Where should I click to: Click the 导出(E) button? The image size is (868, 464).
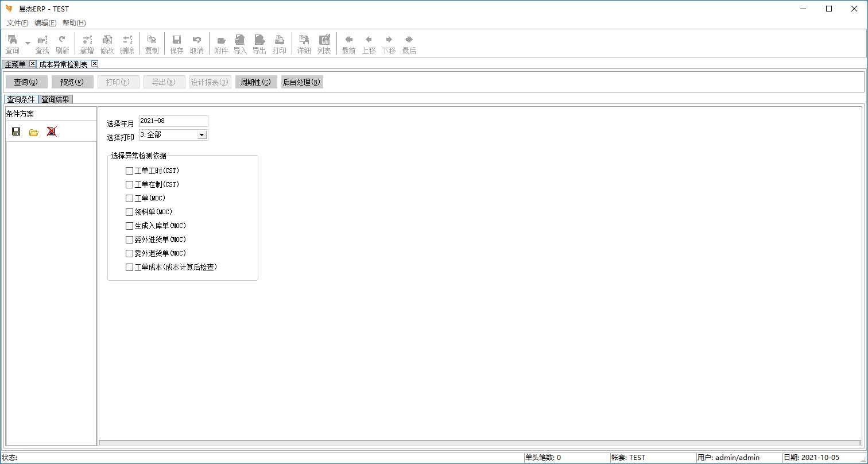point(164,82)
